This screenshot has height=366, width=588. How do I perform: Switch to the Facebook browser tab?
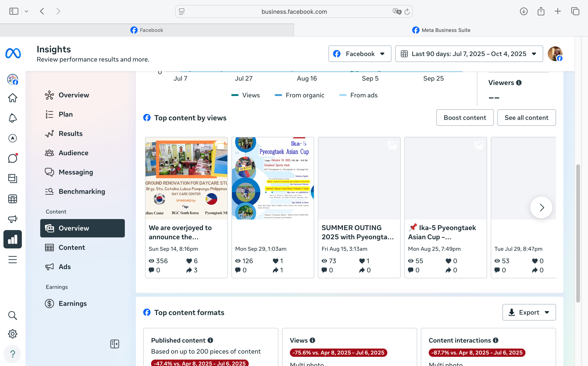pyautogui.click(x=147, y=30)
